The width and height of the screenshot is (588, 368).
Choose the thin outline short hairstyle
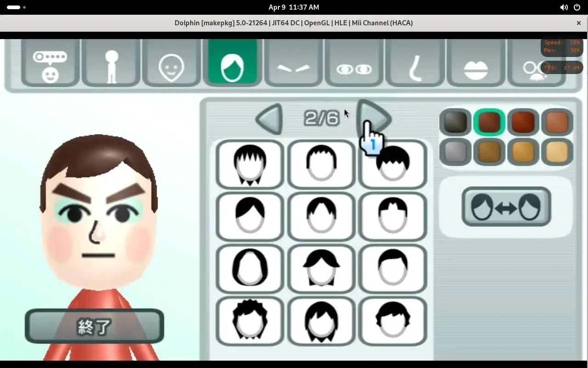click(x=321, y=165)
